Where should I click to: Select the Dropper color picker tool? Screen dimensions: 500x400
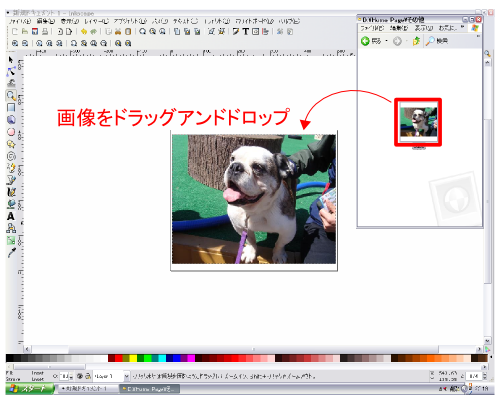(11, 253)
